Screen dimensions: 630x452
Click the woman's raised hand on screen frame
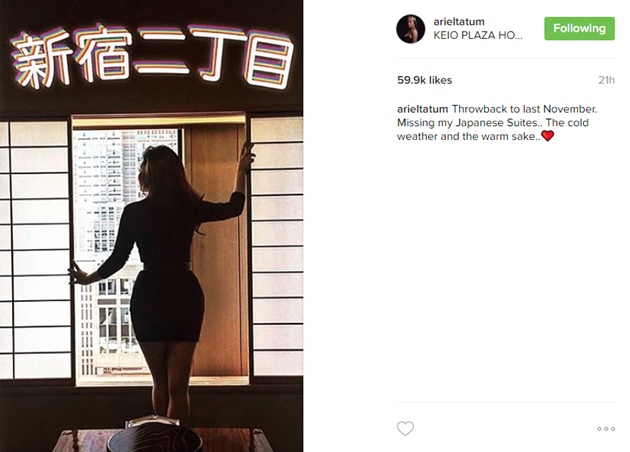246,153
